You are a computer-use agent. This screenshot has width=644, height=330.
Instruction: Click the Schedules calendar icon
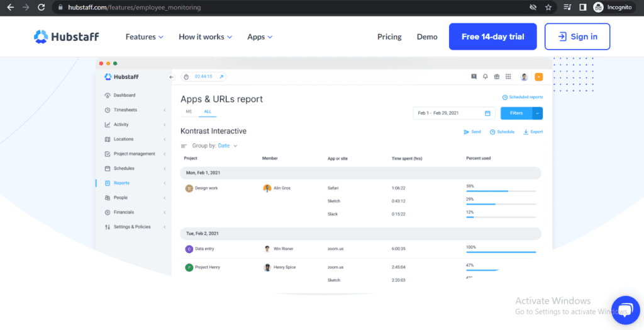tap(108, 168)
